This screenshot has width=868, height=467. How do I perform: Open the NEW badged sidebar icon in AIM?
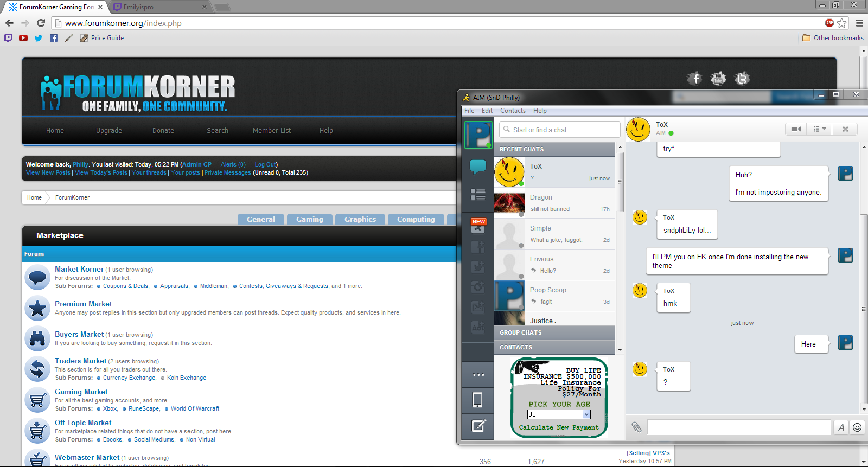pos(478,226)
